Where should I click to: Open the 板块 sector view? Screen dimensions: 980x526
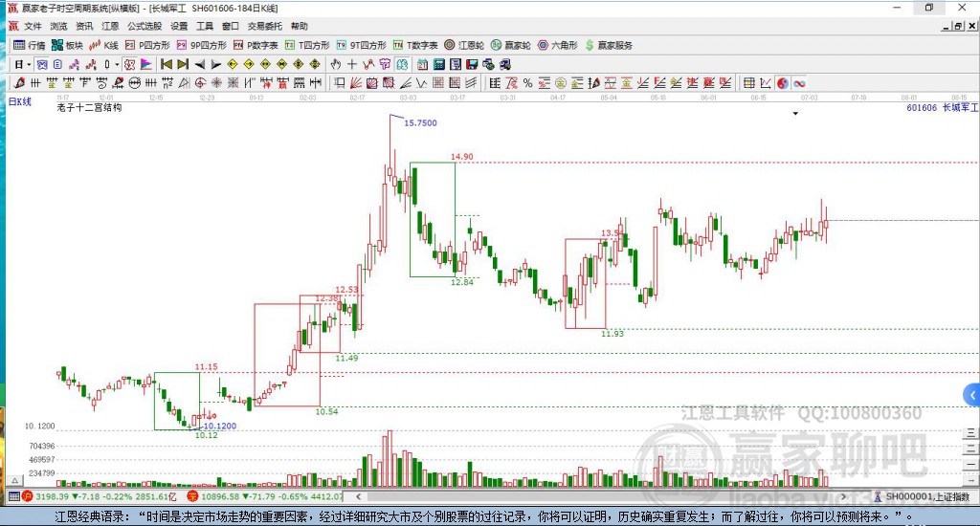[67, 45]
